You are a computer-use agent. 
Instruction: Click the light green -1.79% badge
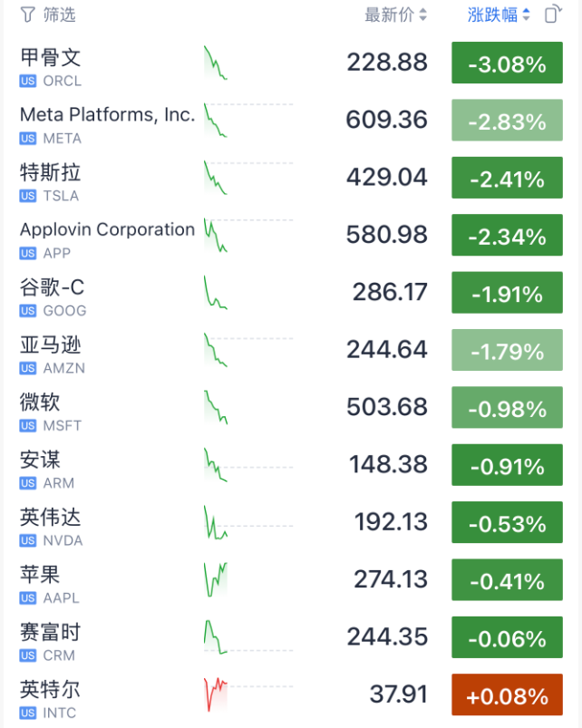[507, 352]
